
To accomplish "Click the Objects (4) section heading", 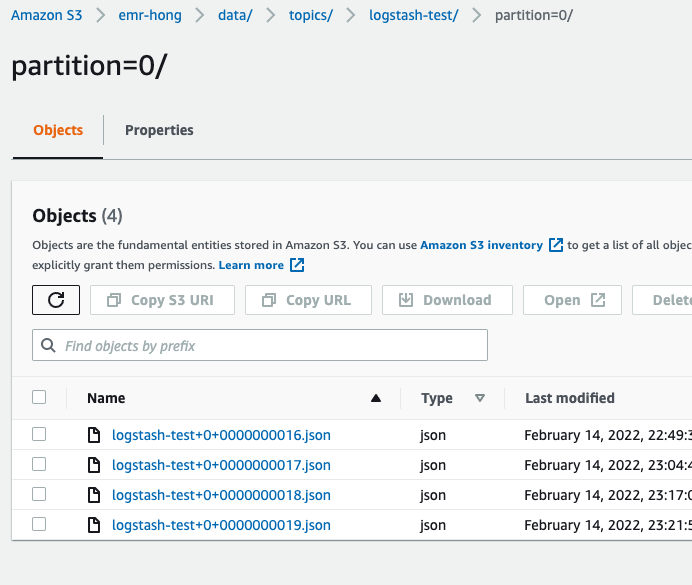I will 77,216.
